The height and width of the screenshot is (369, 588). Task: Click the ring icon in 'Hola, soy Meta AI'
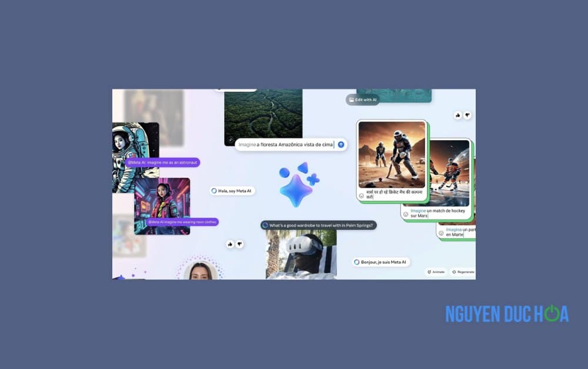pos(214,191)
